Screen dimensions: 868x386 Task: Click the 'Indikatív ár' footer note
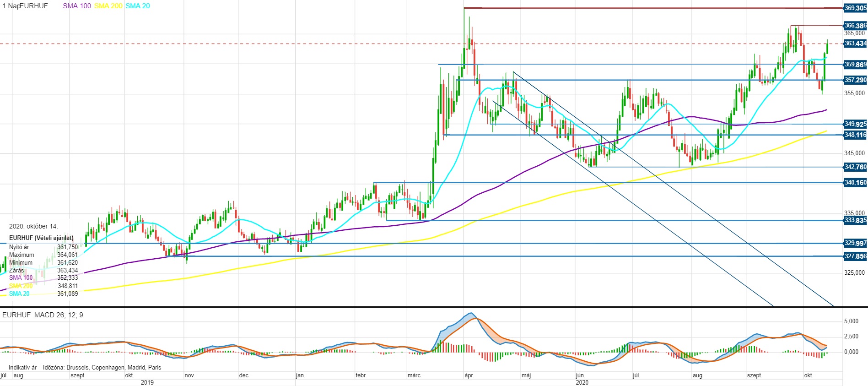pyautogui.click(x=23, y=367)
